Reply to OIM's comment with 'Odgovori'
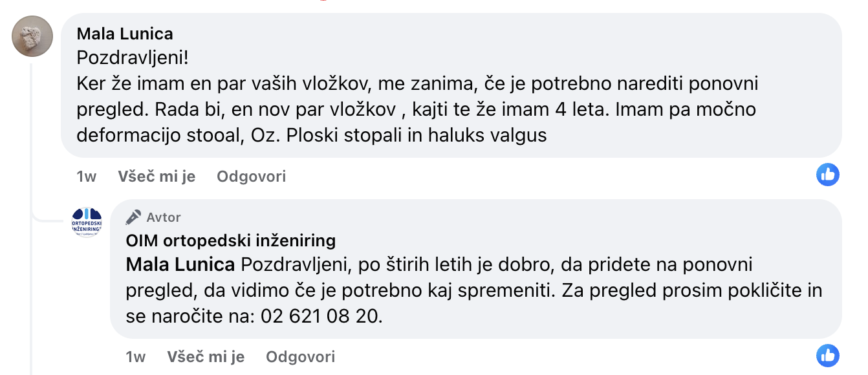This screenshot has width=868, height=375. click(x=300, y=357)
